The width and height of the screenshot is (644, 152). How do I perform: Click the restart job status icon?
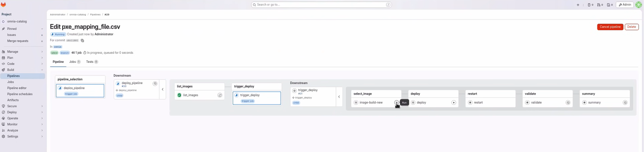pos(470,103)
